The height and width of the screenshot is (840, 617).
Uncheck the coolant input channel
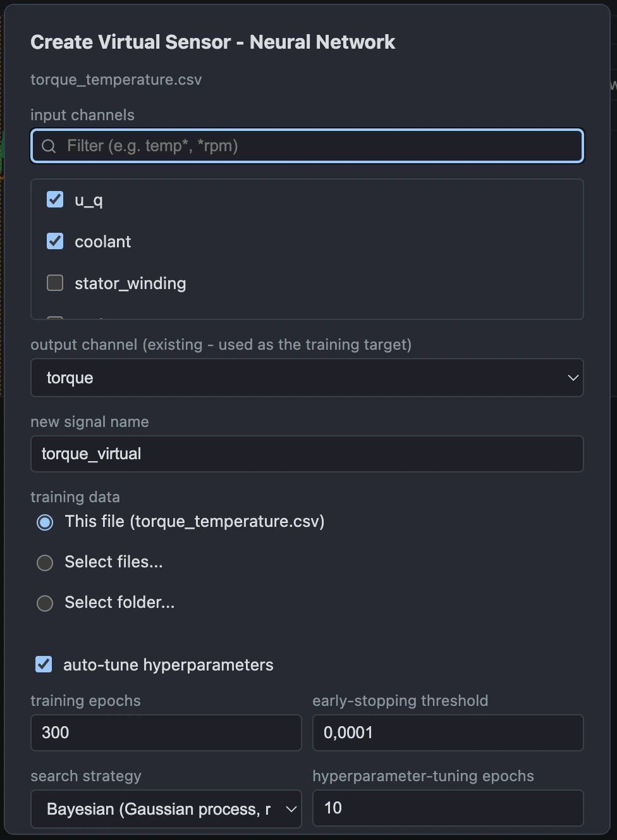(x=55, y=241)
